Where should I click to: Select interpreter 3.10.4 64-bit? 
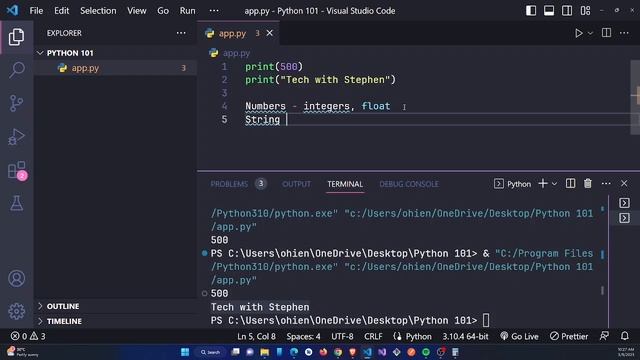(465, 336)
